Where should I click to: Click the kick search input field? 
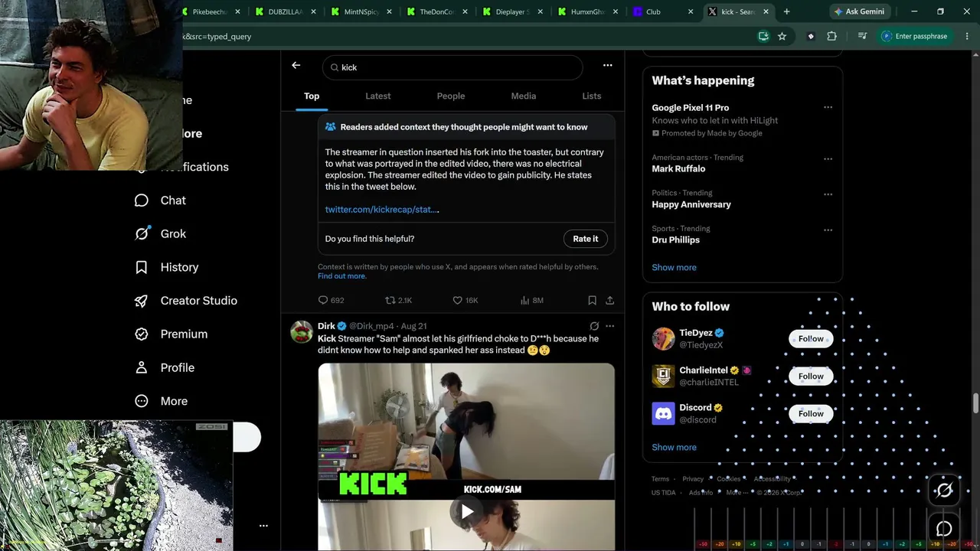(452, 67)
